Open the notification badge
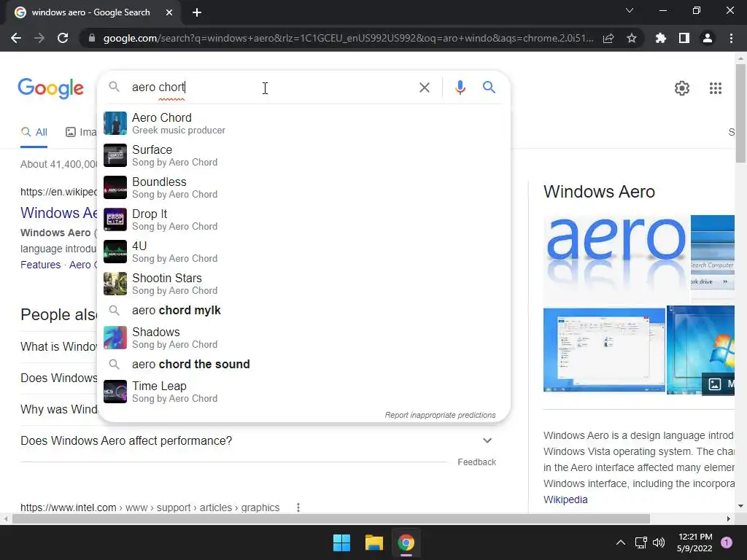 (x=727, y=542)
